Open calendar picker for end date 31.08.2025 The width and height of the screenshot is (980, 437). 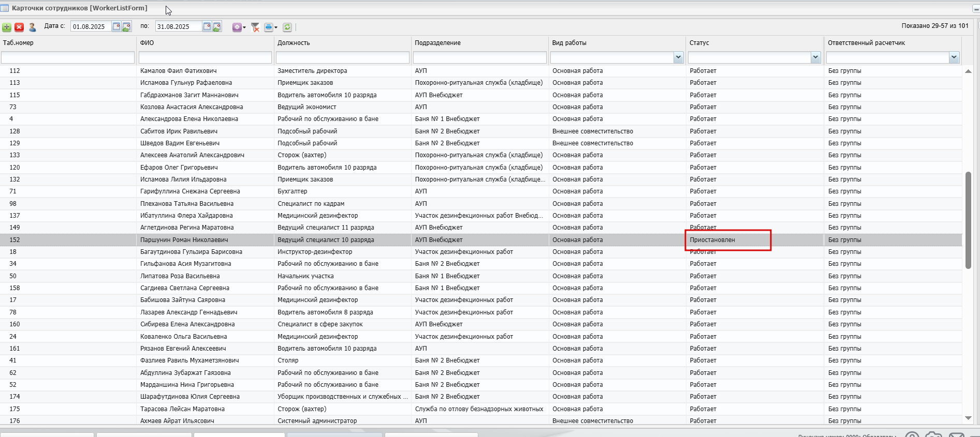pyautogui.click(x=207, y=27)
